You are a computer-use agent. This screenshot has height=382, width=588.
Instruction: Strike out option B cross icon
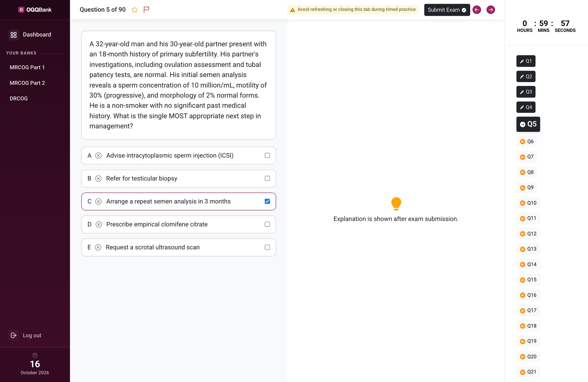[98, 179]
